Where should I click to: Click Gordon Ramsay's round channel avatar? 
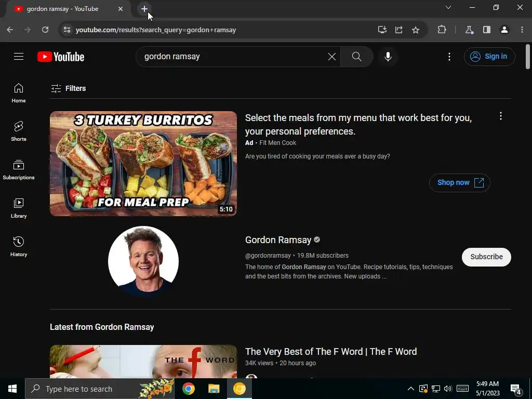pyautogui.click(x=143, y=261)
